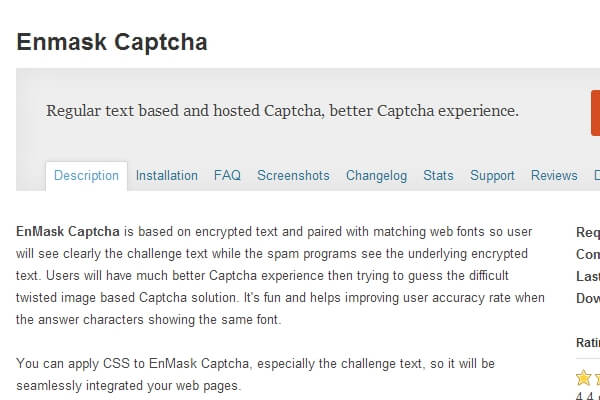Click the cut-off Ratings heading in sidebar
600x400 pixels.
click(x=587, y=342)
